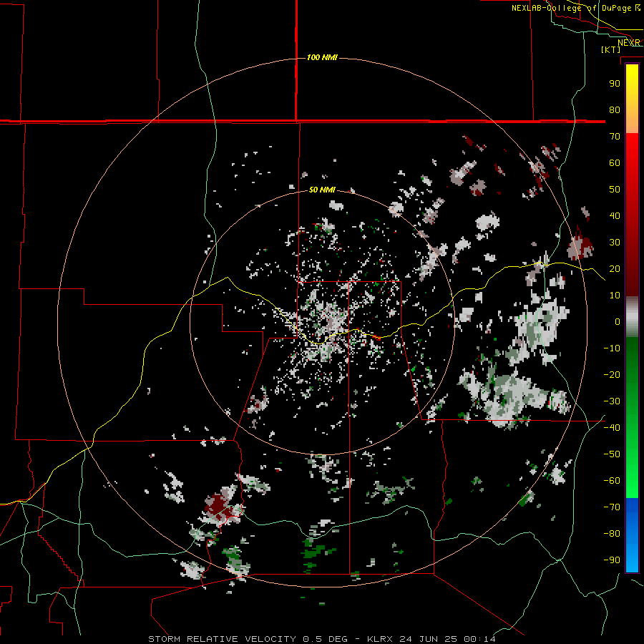This screenshot has width=644, height=644.
Task: Click the 50 NMI range ring label
Action: [x=322, y=190]
